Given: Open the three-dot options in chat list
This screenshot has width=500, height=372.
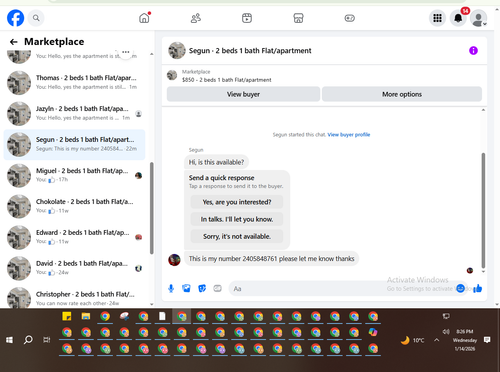Looking at the screenshot, I should (x=126, y=52).
